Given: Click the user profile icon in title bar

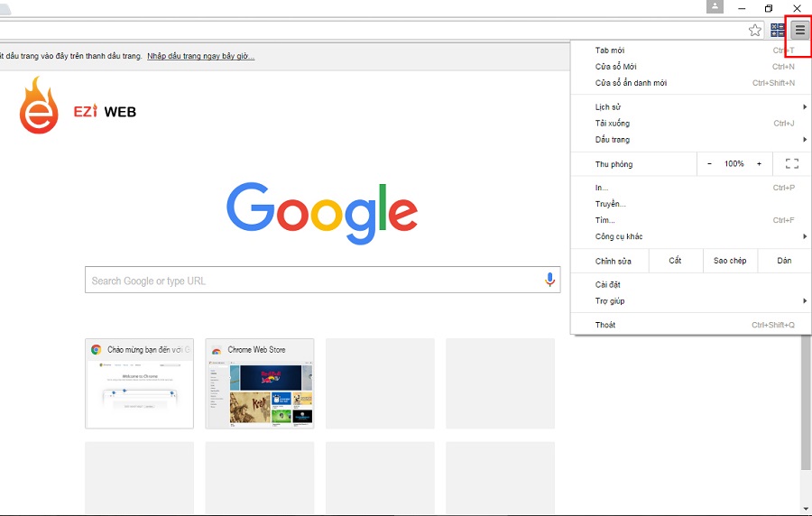Looking at the screenshot, I should [x=715, y=7].
